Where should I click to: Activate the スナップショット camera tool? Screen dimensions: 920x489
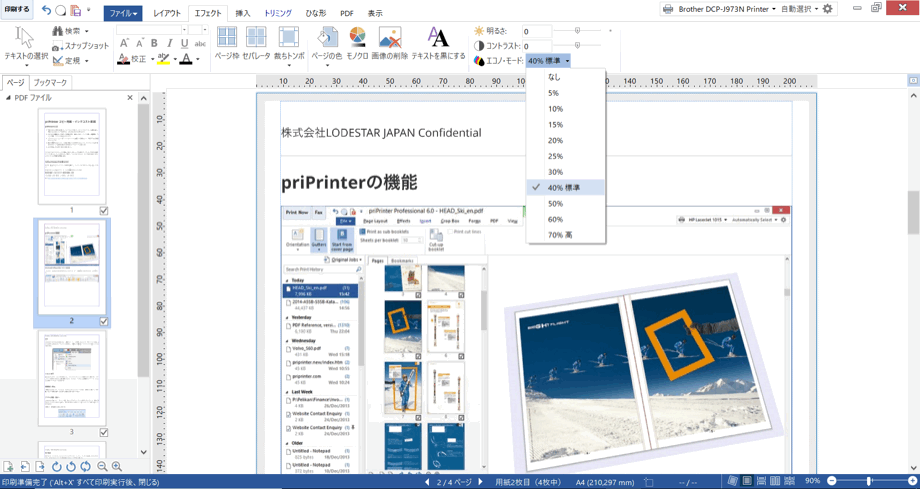pos(80,46)
